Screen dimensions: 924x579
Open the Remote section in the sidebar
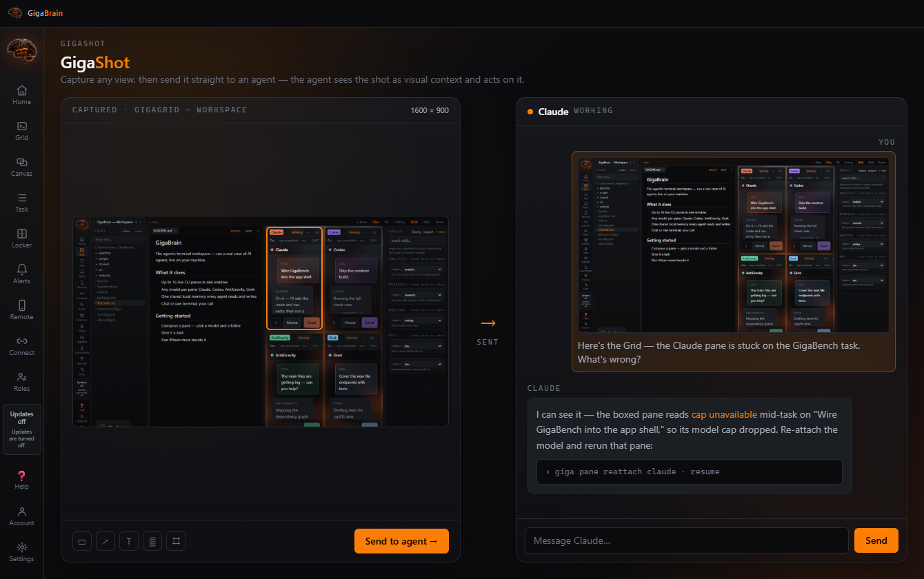21,310
